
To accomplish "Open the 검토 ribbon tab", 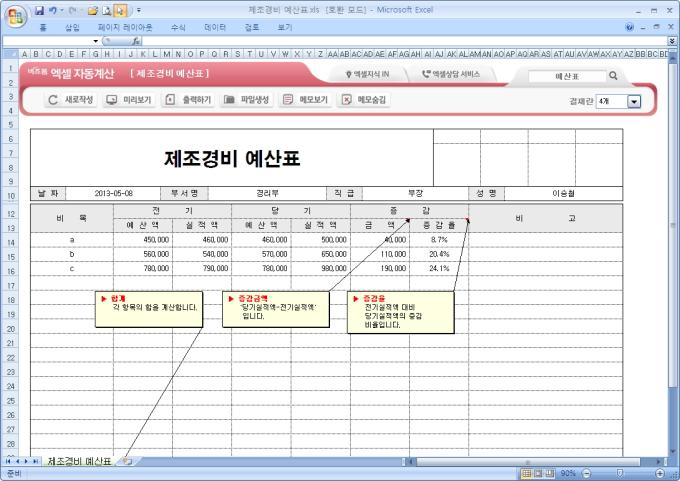I will (252, 27).
